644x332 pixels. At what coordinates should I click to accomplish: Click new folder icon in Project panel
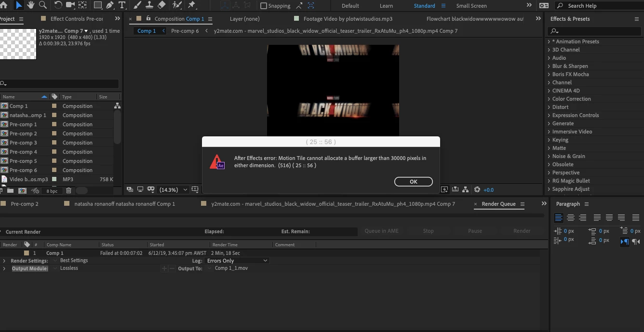tap(10, 191)
